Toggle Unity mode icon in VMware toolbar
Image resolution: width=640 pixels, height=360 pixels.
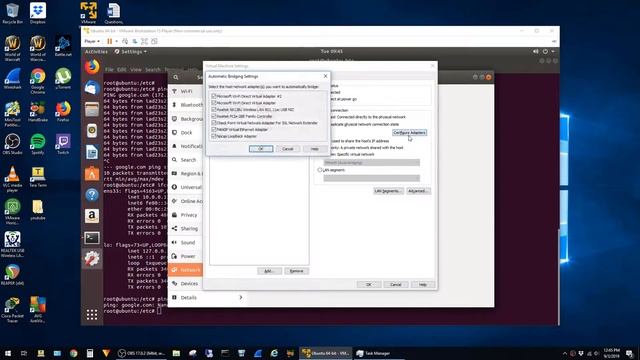(x=154, y=41)
